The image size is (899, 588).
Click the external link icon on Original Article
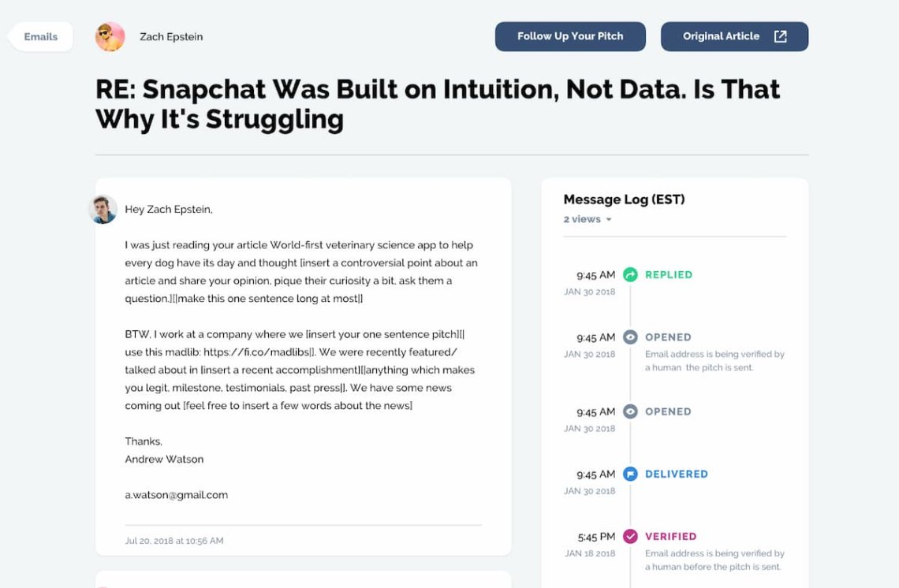pyautogui.click(x=780, y=36)
